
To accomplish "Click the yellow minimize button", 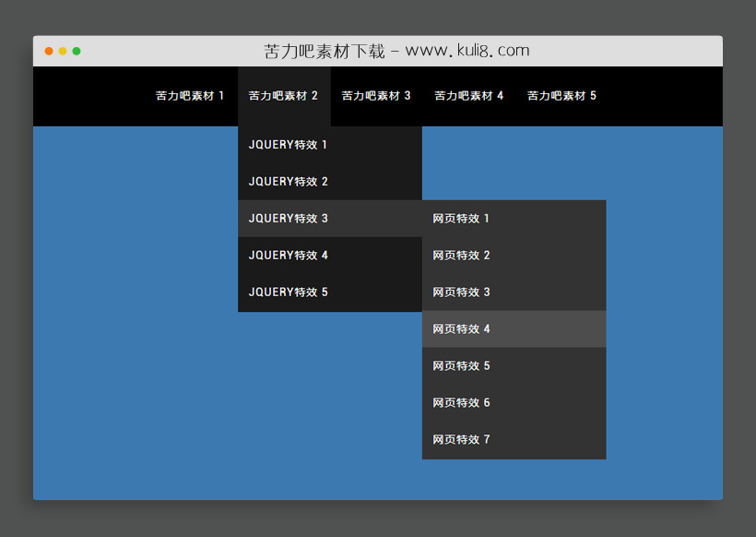I will click(63, 51).
